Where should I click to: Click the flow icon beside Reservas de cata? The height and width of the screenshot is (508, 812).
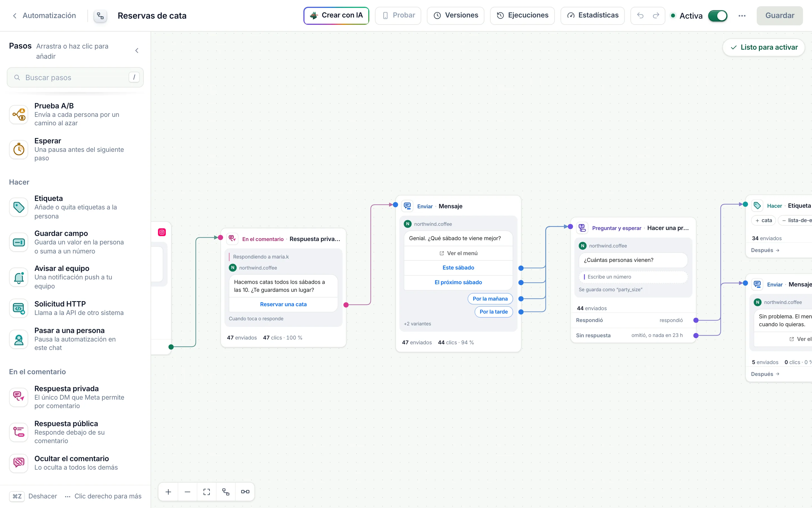pyautogui.click(x=100, y=16)
